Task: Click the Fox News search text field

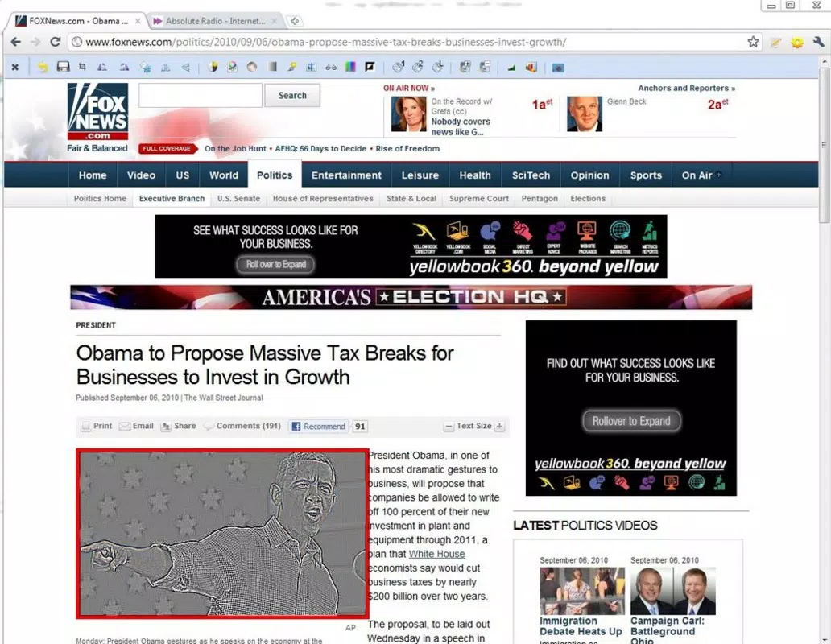Action: 201,95
